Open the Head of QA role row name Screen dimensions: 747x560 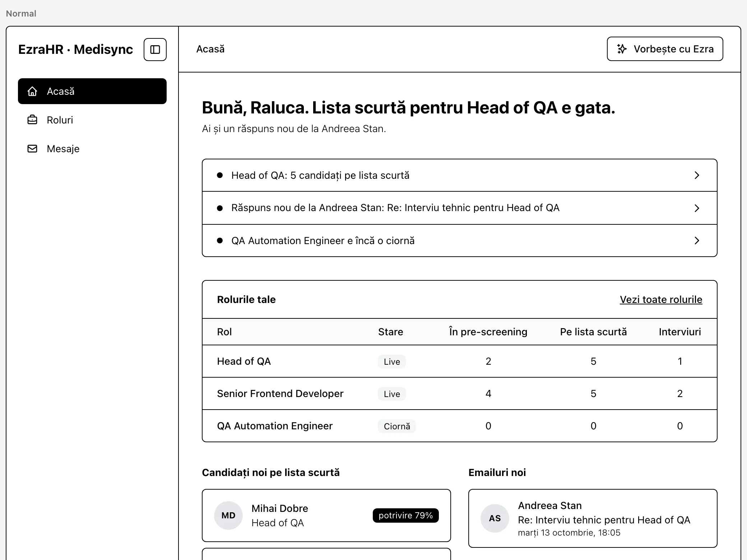(x=244, y=361)
